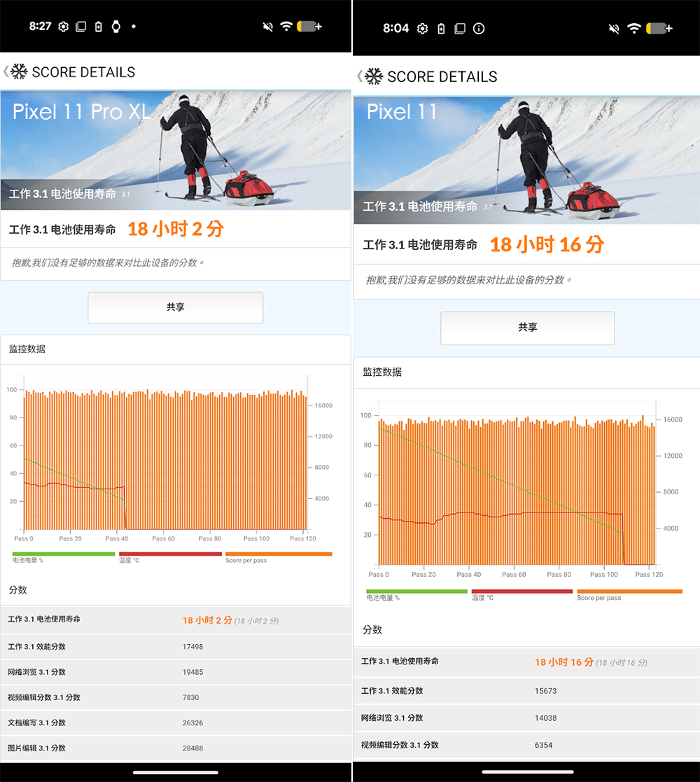Click the 共享 button on Pixel 11

[x=528, y=328]
